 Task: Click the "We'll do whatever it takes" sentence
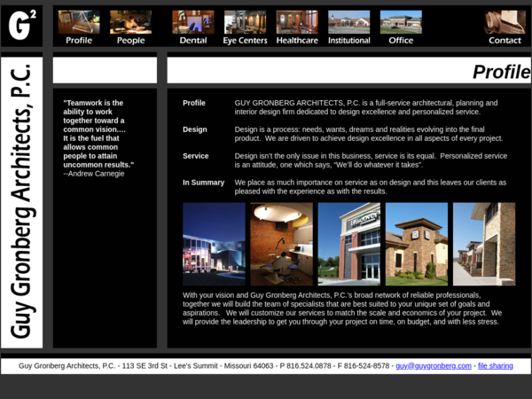(378, 165)
